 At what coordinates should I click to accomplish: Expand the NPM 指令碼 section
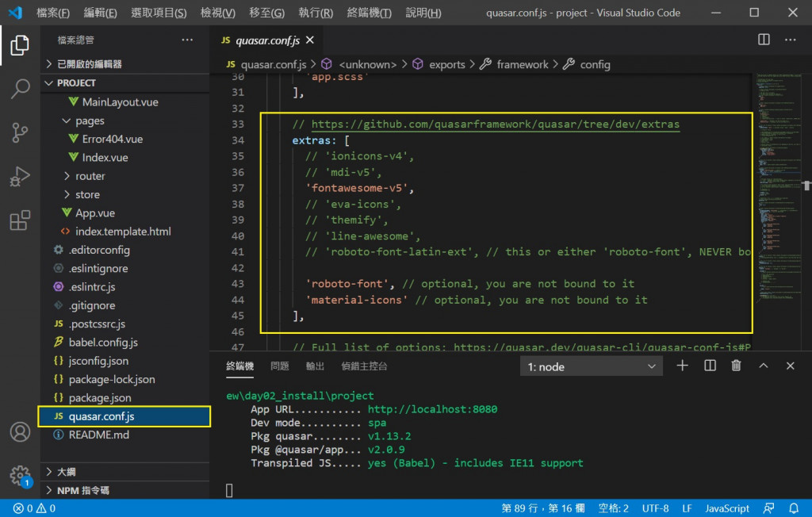[124, 491]
